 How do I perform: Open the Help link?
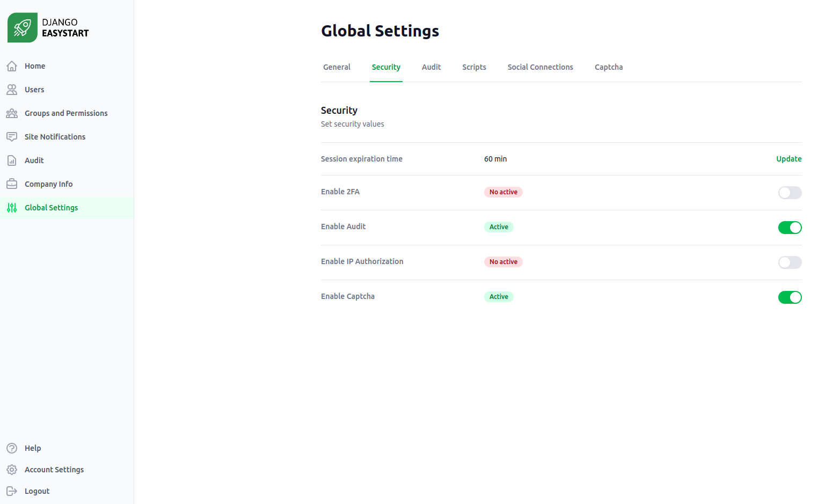click(33, 448)
